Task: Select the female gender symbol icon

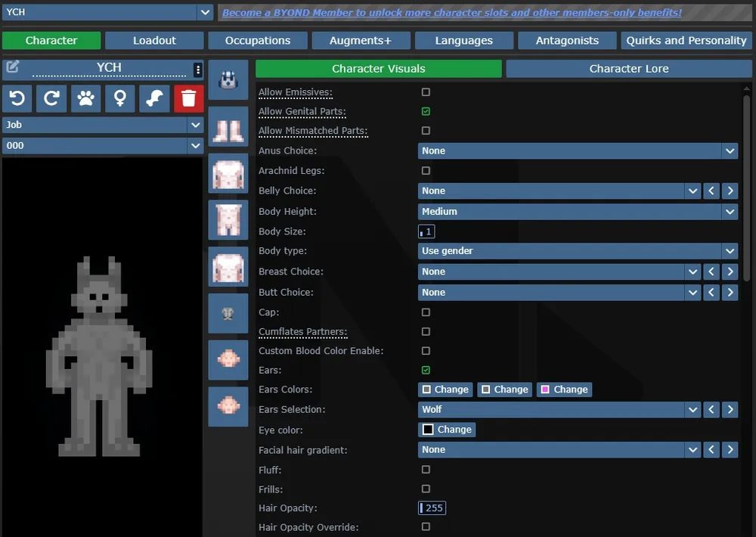Action: coord(120,98)
